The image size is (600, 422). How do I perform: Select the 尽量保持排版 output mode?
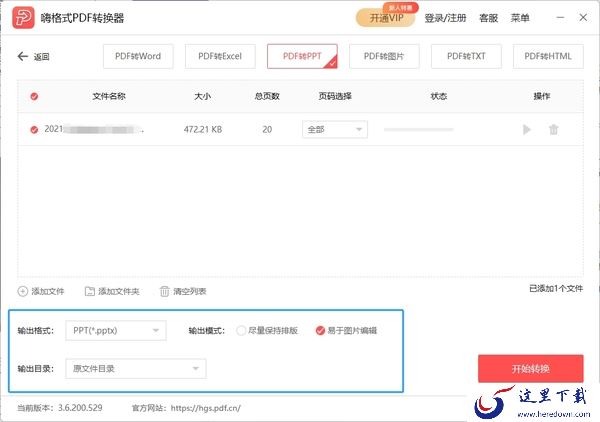coord(241,331)
